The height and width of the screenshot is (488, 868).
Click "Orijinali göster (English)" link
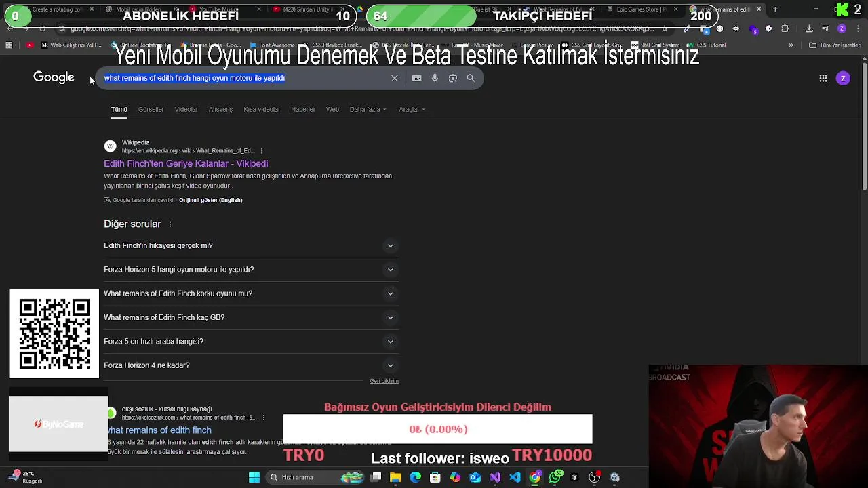tap(210, 200)
